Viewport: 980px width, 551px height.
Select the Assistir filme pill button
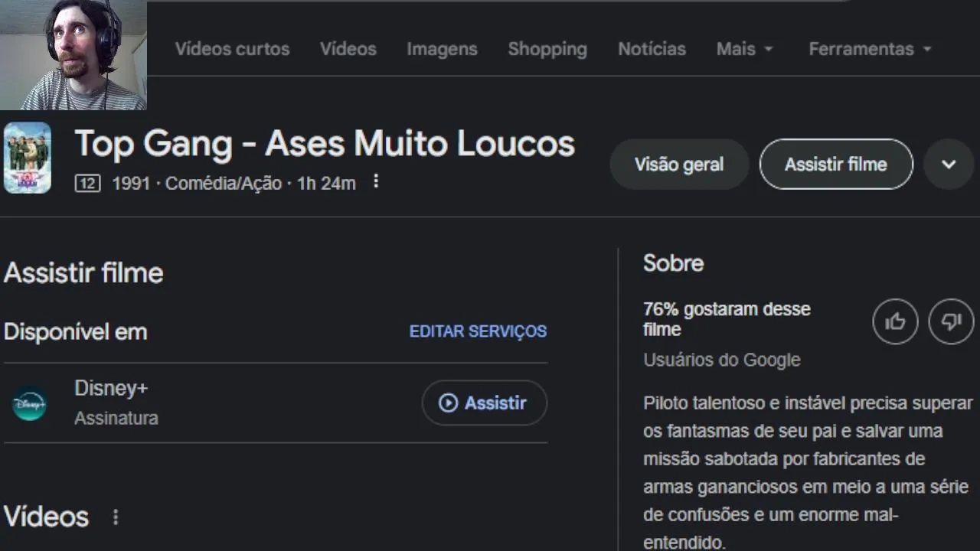pyautogui.click(x=835, y=164)
